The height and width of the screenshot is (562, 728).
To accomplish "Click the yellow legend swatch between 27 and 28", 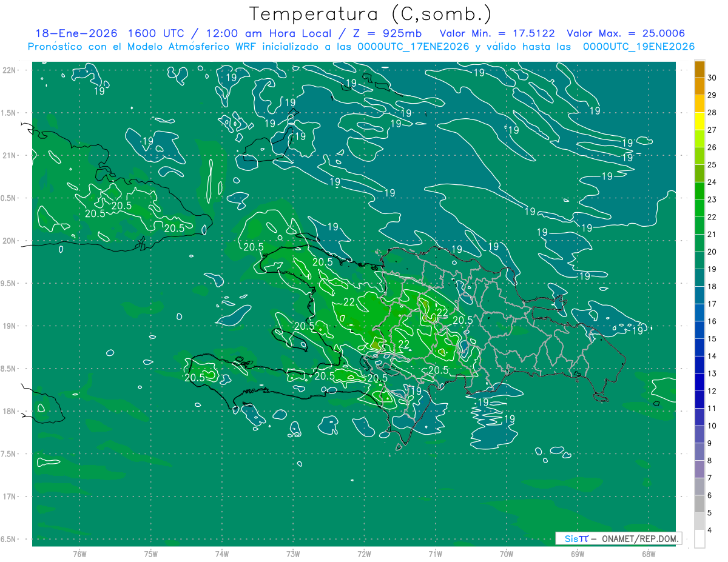I will point(699,122).
